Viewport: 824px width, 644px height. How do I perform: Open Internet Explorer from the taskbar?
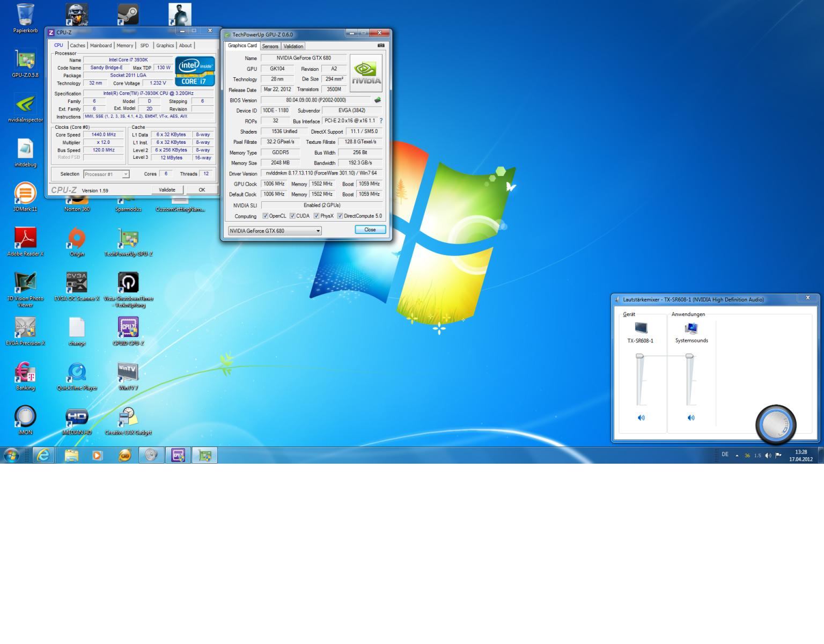(x=43, y=455)
